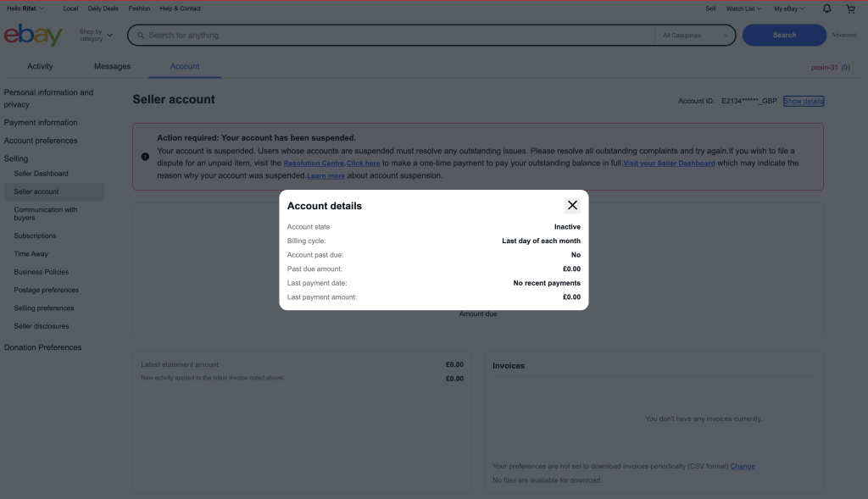Click the 'No recent payments' value
The height and width of the screenshot is (499, 868).
point(547,283)
